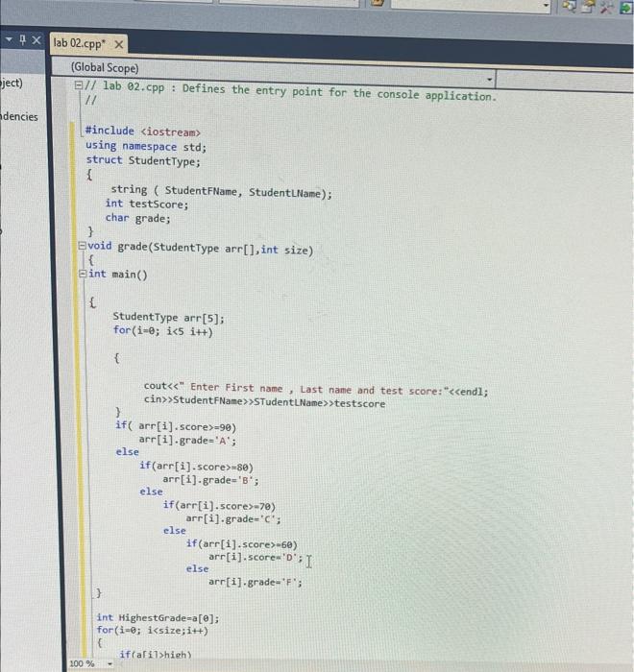Click the 'string ( StudentFName, StudentLName);' line

pos(221,191)
